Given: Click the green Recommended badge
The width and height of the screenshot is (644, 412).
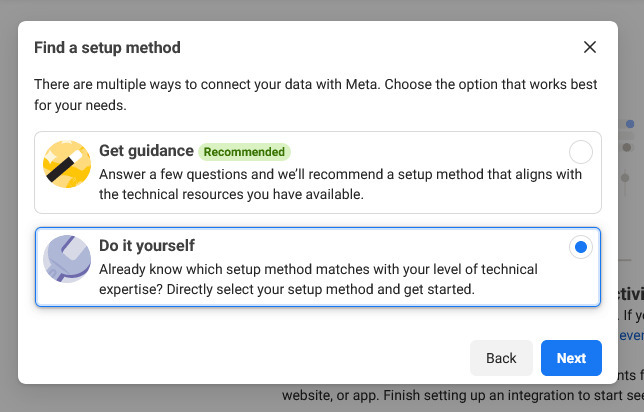Looking at the screenshot, I should pyautogui.click(x=244, y=152).
